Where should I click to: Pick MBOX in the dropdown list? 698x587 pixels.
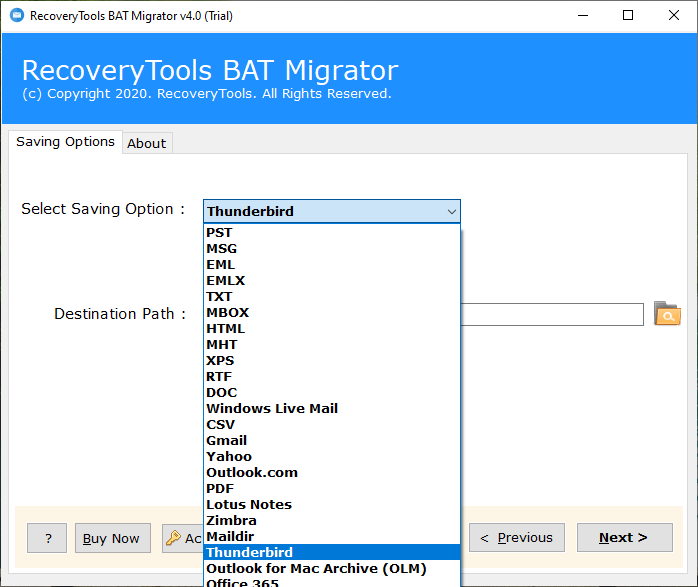coord(332,312)
